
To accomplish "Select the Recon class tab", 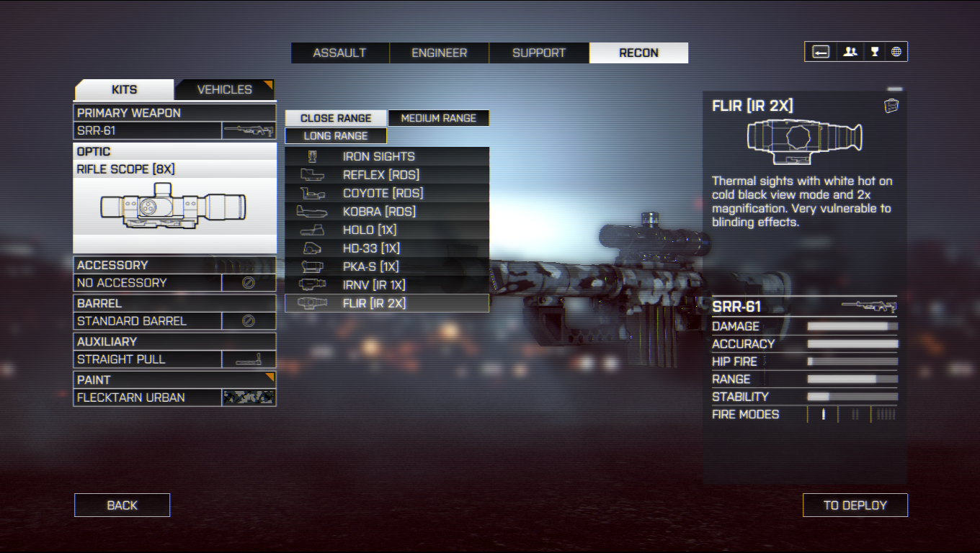I will point(638,53).
